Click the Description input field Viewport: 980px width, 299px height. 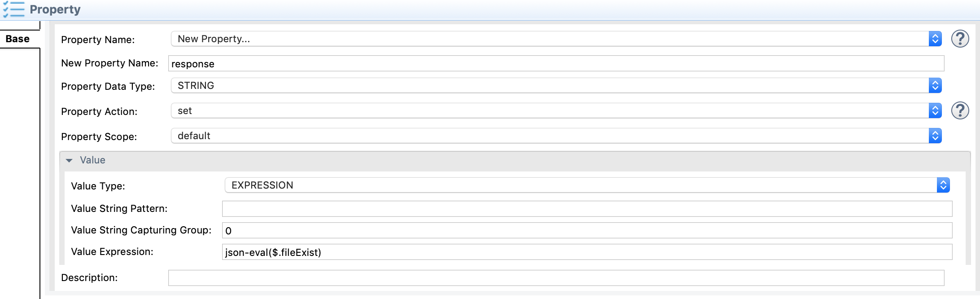coord(556,278)
